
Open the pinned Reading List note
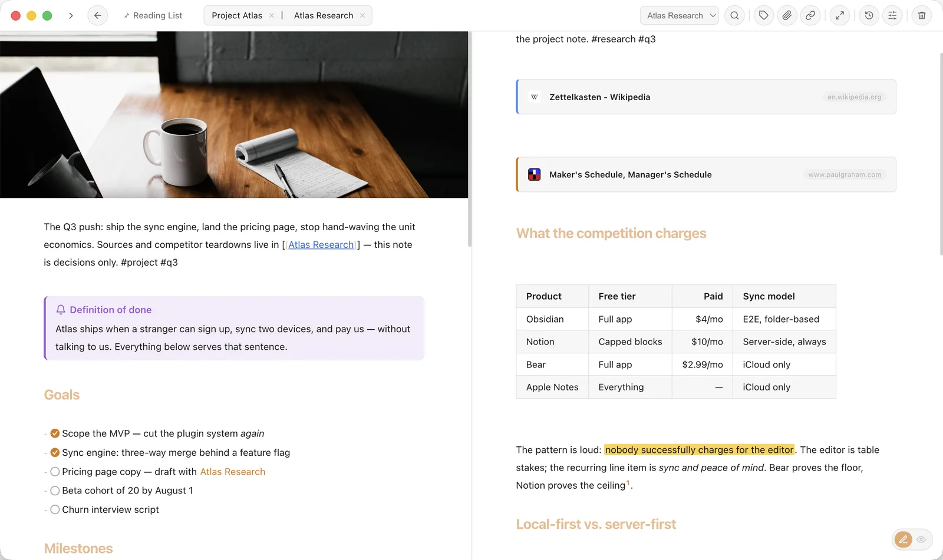tap(153, 16)
